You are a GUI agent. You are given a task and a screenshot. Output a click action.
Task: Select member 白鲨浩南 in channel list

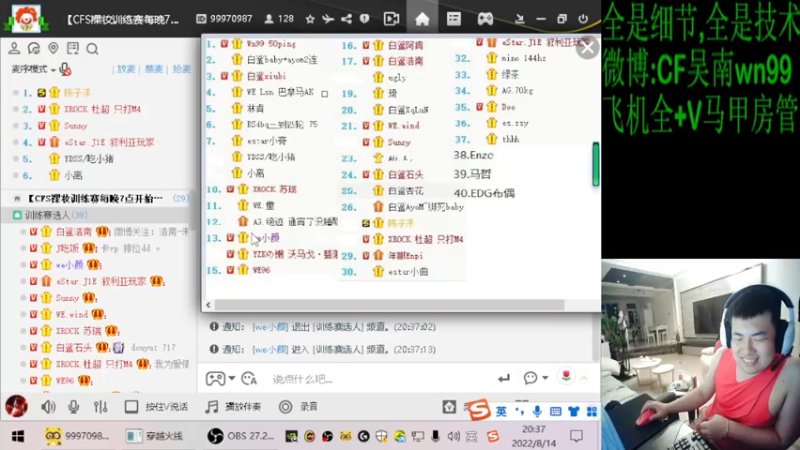(74, 232)
